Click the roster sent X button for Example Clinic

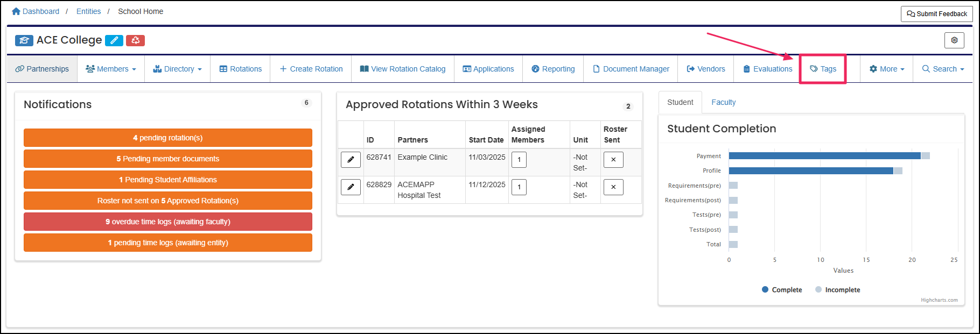pyautogui.click(x=613, y=160)
